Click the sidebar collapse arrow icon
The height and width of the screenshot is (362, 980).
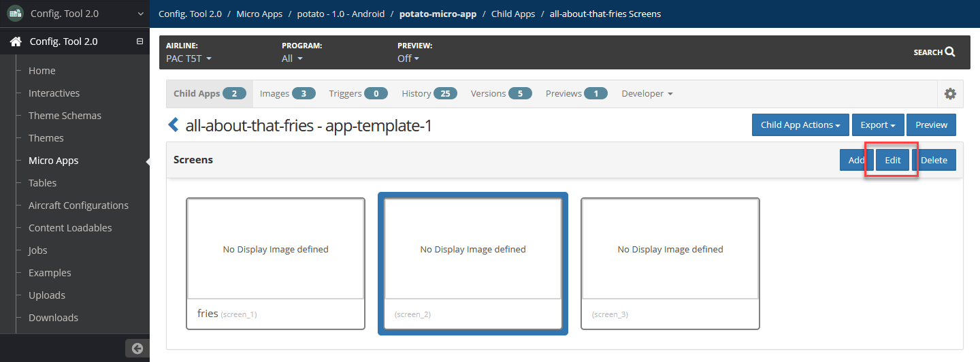[137, 348]
